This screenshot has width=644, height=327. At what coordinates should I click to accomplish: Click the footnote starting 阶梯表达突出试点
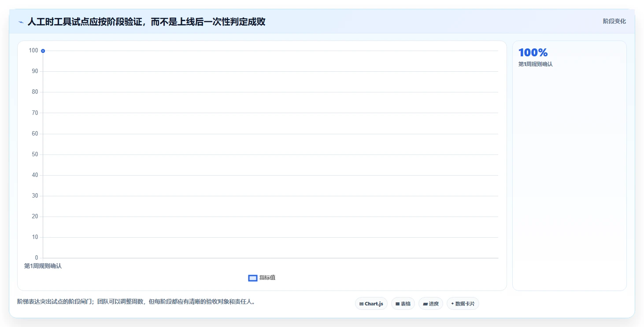136,302
